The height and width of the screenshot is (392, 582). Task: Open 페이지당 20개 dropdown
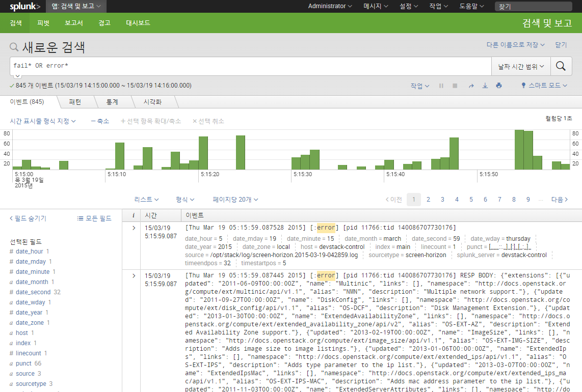[235, 200]
